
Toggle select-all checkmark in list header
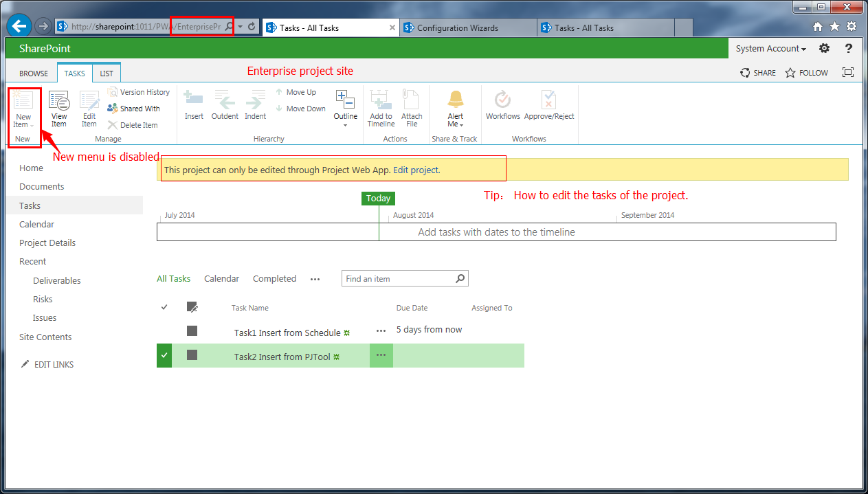click(x=164, y=307)
